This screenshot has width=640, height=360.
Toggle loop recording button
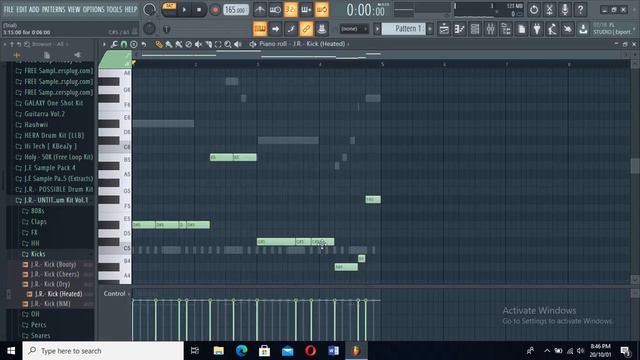click(x=322, y=10)
